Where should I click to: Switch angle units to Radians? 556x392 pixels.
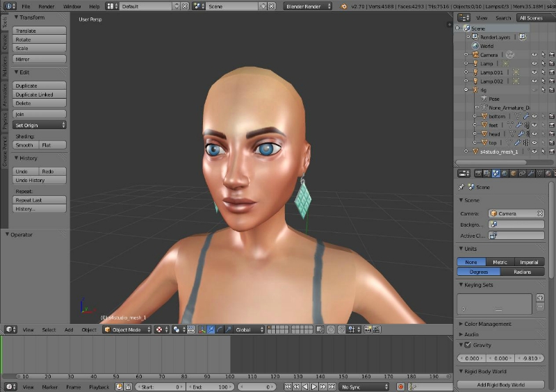(521, 272)
